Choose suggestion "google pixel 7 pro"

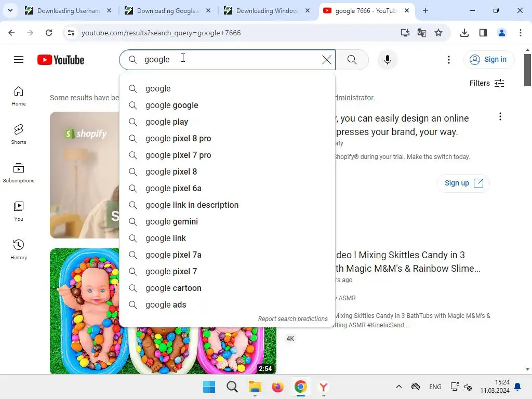pyautogui.click(x=227, y=155)
